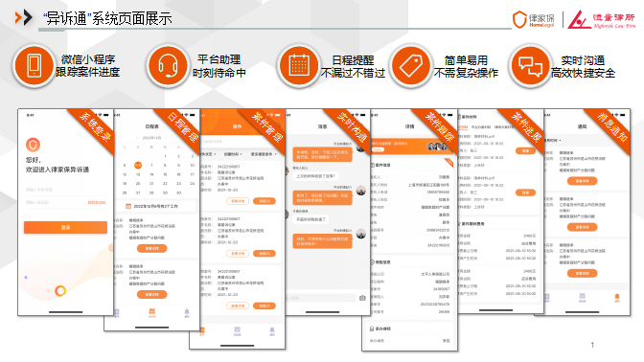Click first 查看详情 button in 通知 list
Viewport: 644px width, 362px height.
(x=582, y=181)
